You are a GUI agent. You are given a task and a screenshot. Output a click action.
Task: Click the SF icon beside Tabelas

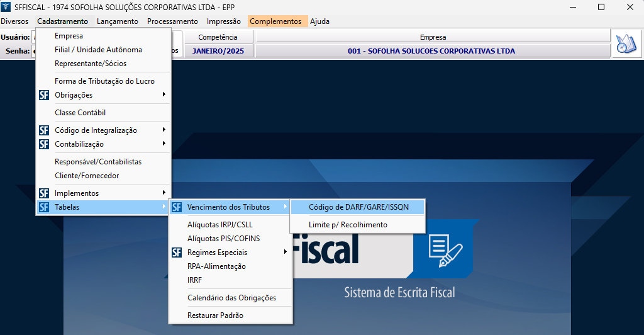point(43,207)
